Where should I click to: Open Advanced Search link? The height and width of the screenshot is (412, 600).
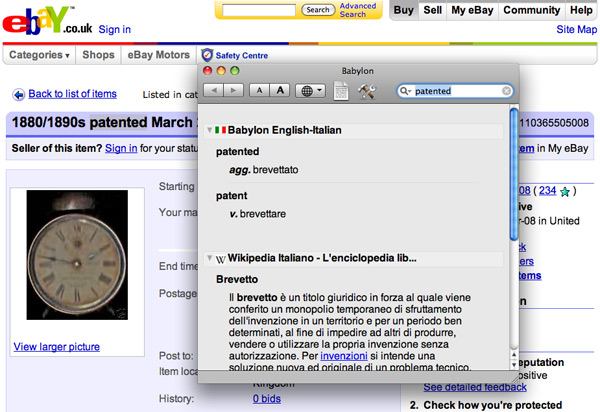coord(357,10)
